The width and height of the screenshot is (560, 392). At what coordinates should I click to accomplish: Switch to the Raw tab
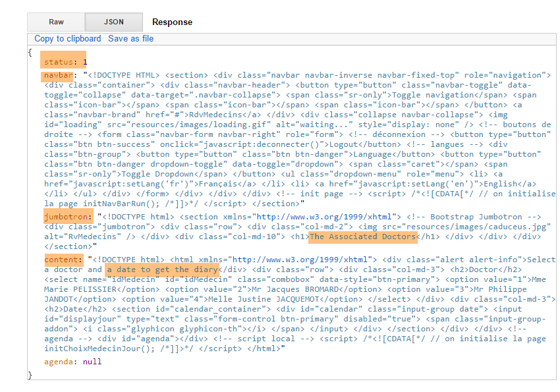pyautogui.click(x=56, y=22)
